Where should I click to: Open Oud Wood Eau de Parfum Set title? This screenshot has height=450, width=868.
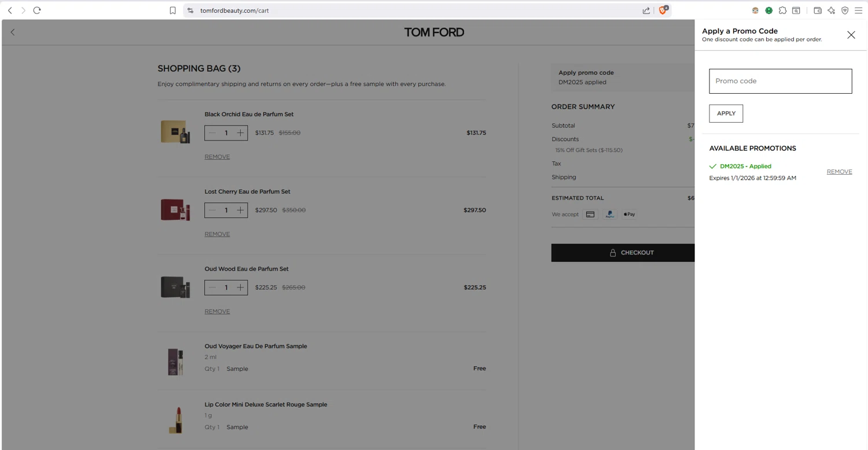click(247, 269)
